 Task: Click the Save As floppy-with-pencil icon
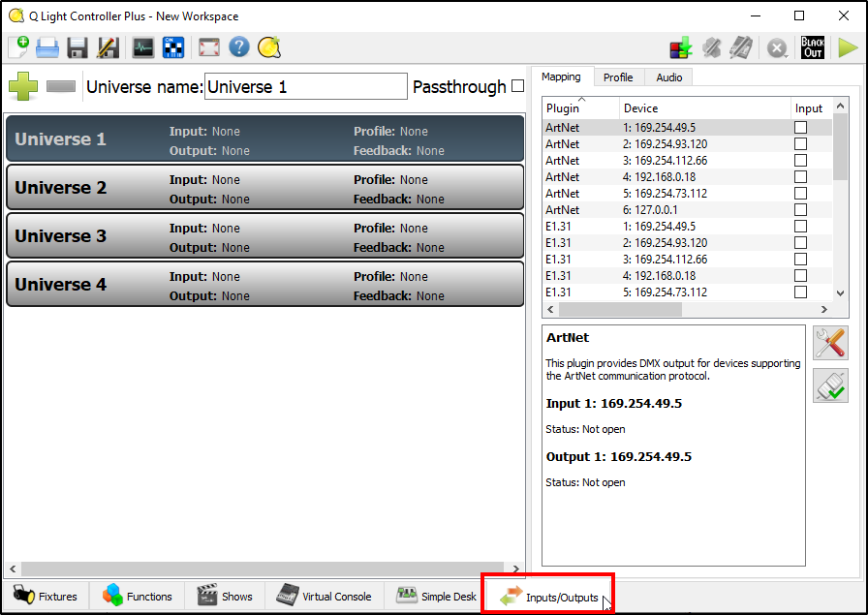point(108,47)
